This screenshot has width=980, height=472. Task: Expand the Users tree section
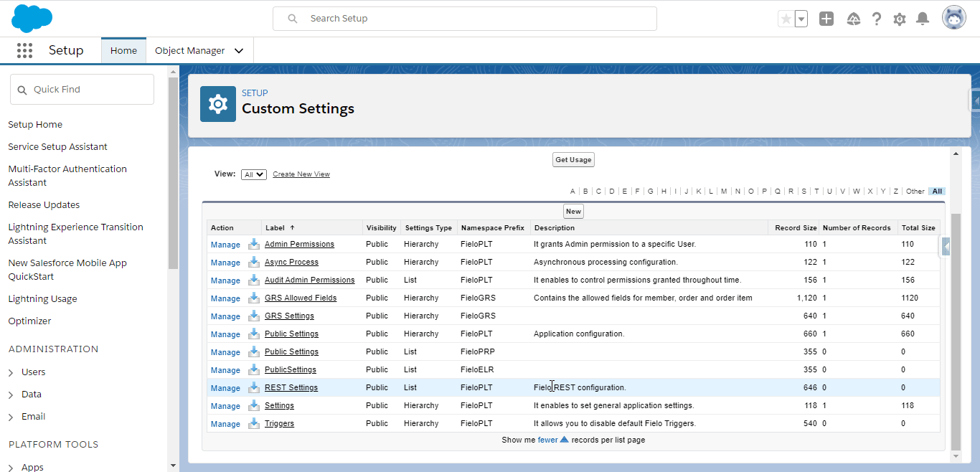pyautogui.click(x=11, y=372)
